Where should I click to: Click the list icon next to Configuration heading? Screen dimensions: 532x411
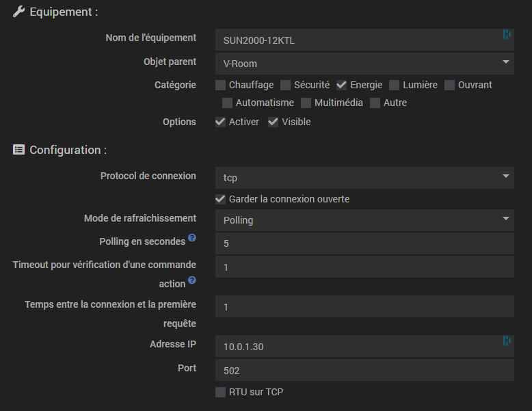(x=18, y=150)
